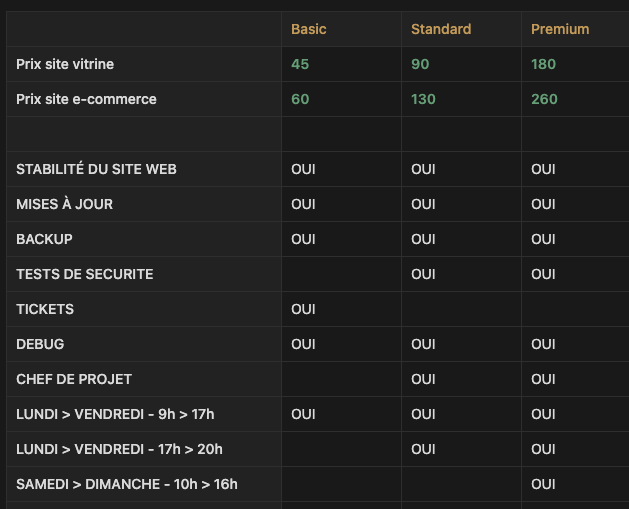Click OUI for MISES À JOUR under Premium
Screen dimensions: 629x509
543,204
